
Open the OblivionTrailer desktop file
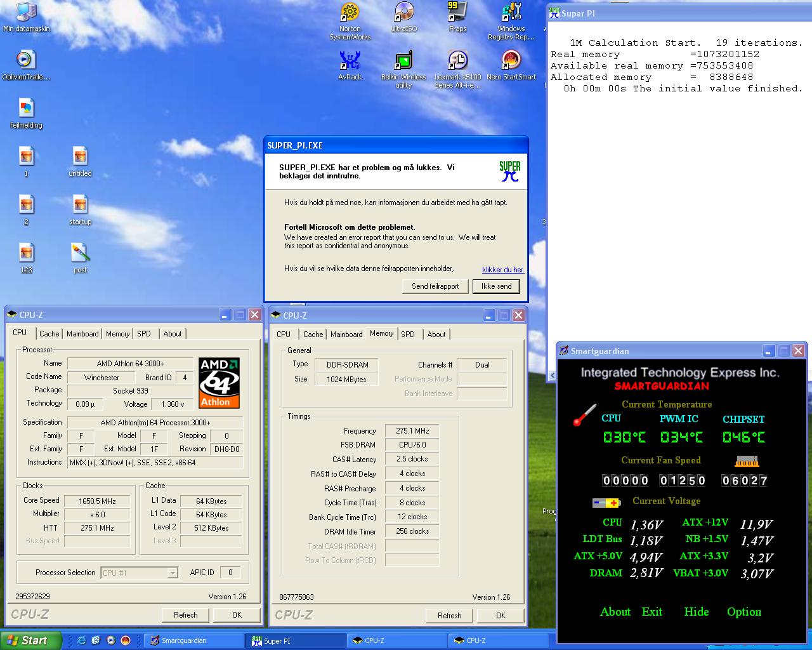[x=26, y=61]
